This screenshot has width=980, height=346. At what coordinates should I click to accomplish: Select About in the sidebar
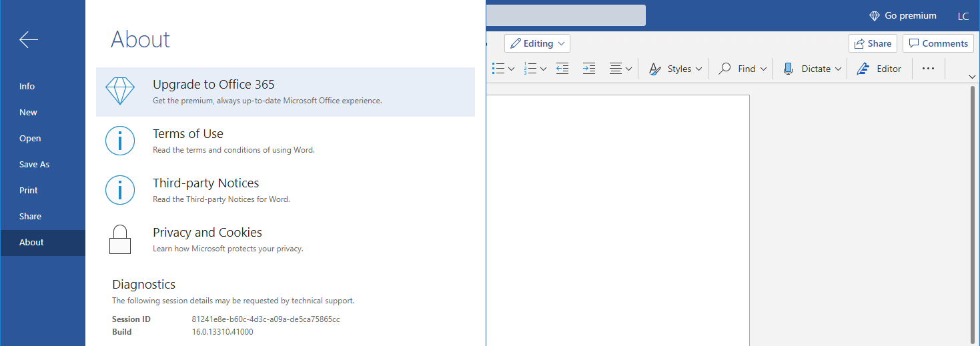43,243
